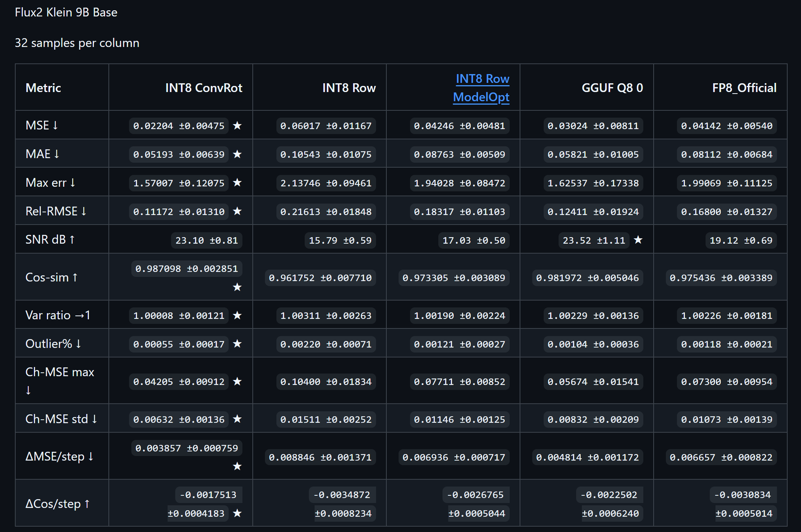Click the Rel-RMSE value '0.21613 ±0.01848'
The width and height of the screenshot is (801, 532).
326,212
